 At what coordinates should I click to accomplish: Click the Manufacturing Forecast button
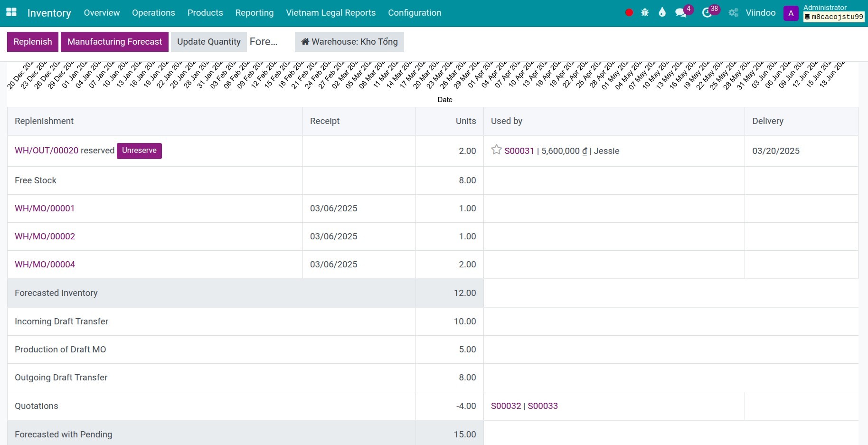[114, 42]
